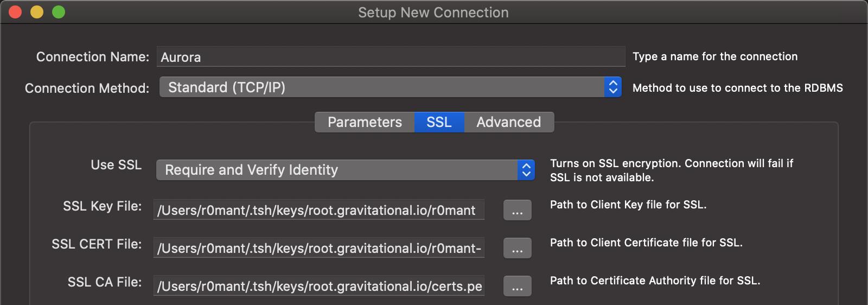Switch to the Parameters tab
Image resolution: width=868 pixels, height=305 pixels.
pos(365,122)
